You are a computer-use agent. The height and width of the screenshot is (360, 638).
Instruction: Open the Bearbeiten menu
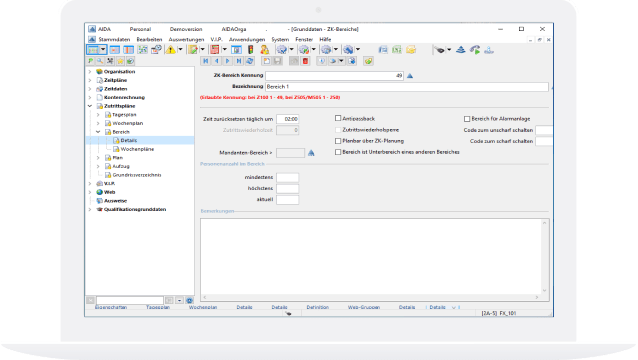click(149, 39)
